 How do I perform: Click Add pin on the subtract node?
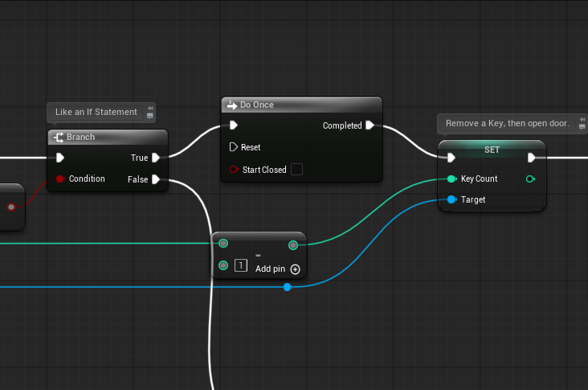(x=277, y=269)
